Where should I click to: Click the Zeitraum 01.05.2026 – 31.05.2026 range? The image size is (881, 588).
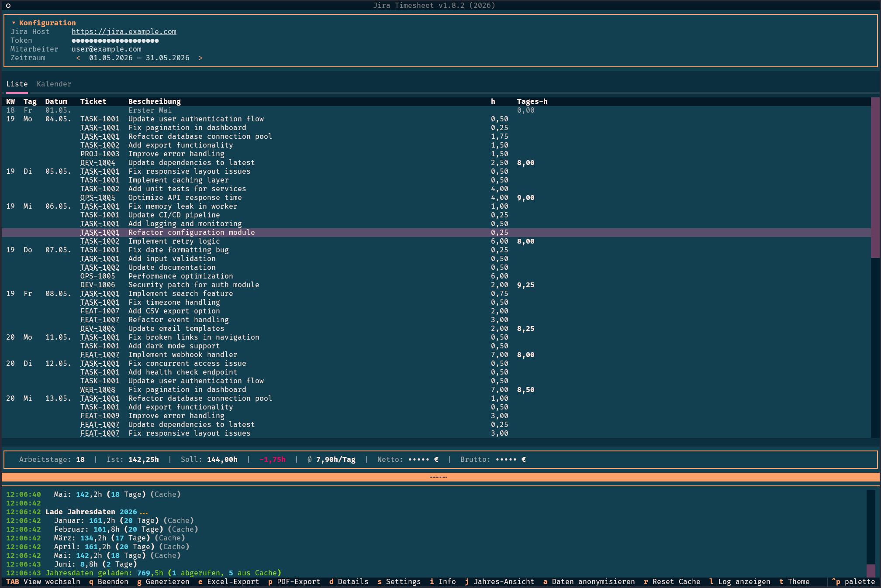139,58
